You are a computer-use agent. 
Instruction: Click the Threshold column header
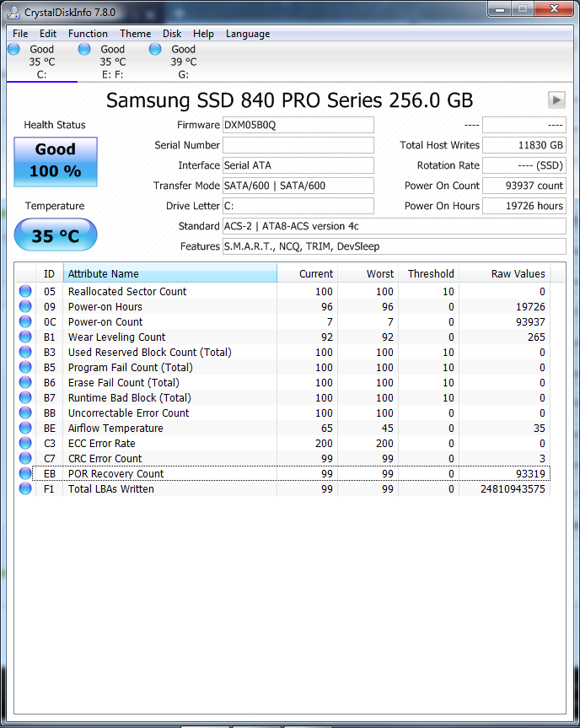click(x=429, y=273)
